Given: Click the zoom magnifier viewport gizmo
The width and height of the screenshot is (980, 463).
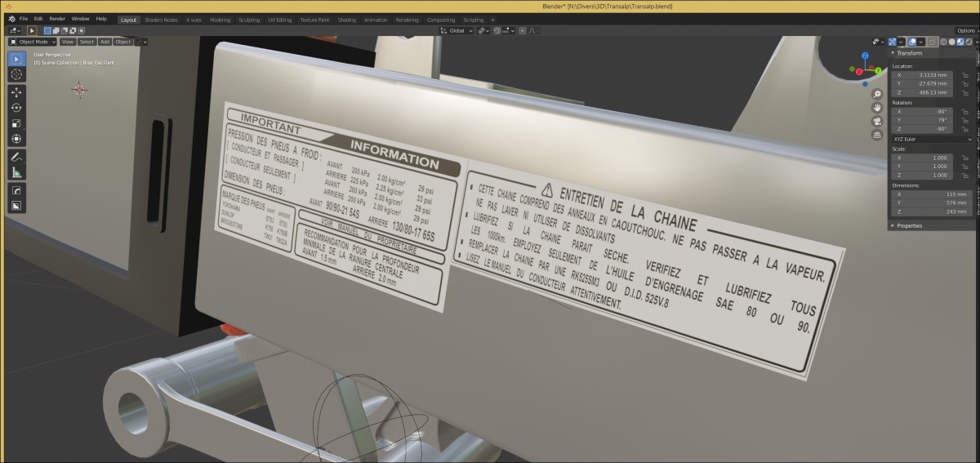Looking at the screenshot, I should 876,93.
